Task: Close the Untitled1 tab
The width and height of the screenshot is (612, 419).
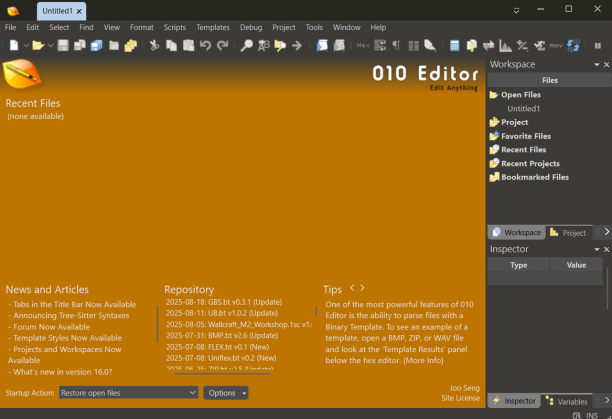Action: click(x=79, y=12)
